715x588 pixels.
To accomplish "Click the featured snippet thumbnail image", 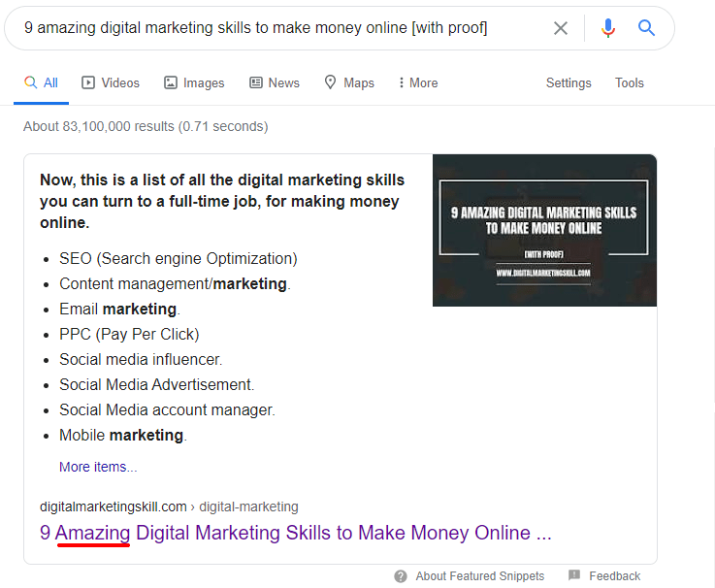I will pos(544,230).
